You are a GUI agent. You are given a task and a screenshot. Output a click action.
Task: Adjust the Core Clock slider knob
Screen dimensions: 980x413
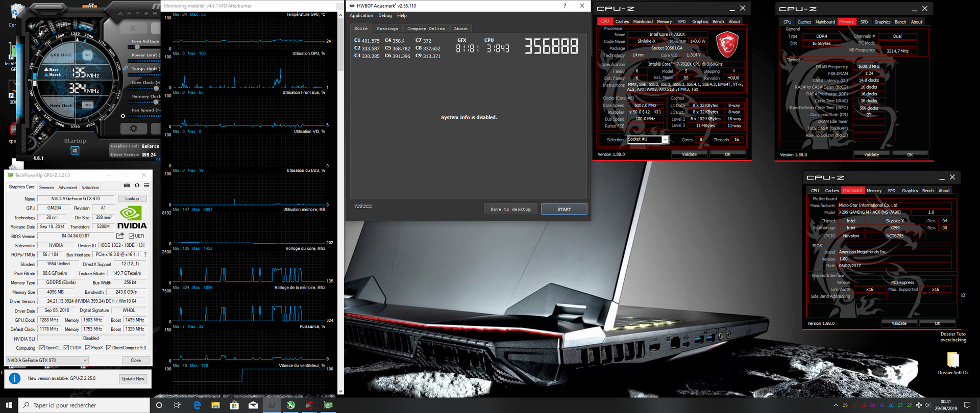tap(156, 88)
